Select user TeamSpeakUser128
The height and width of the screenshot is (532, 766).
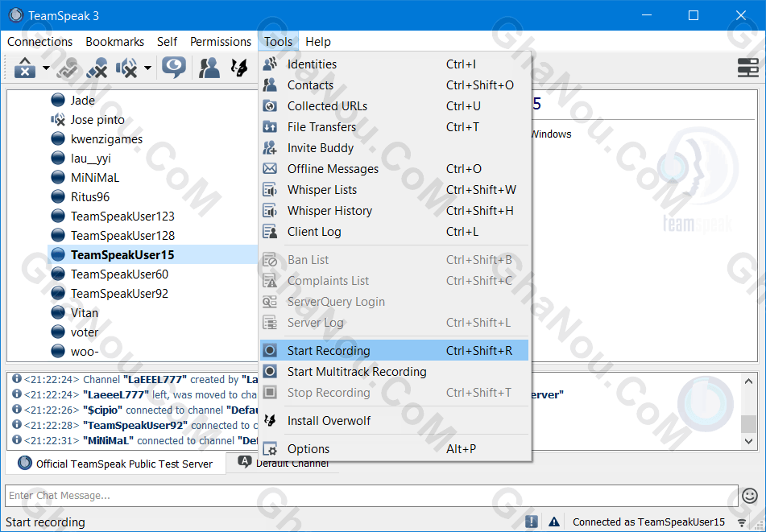122,235
